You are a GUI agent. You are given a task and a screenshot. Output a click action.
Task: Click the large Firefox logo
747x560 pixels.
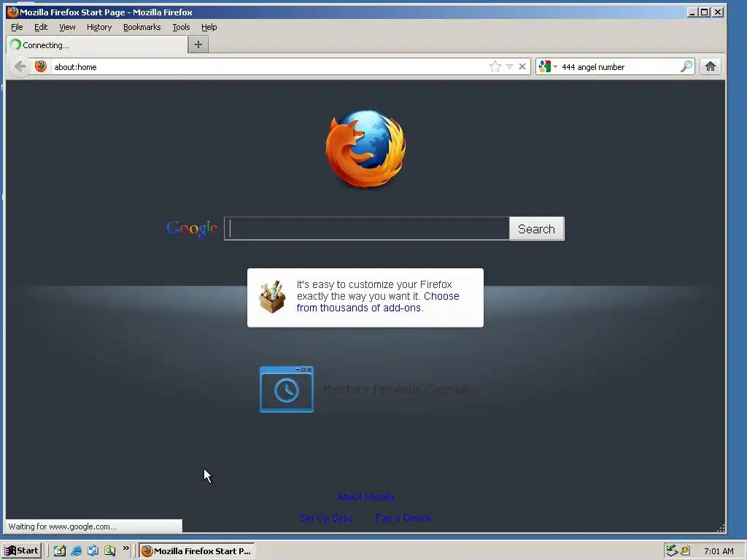click(366, 149)
